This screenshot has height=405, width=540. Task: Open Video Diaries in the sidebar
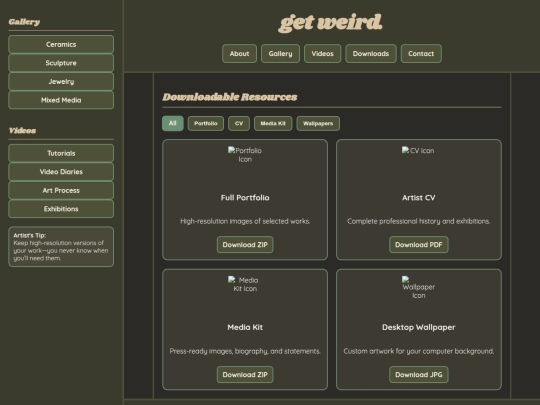click(61, 172)
